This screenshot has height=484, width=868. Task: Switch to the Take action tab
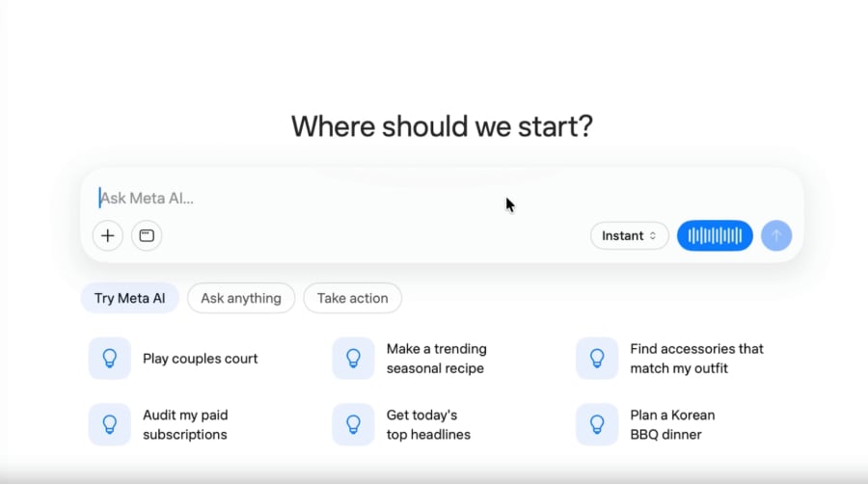pyautogui.click(x=352, y=298)
